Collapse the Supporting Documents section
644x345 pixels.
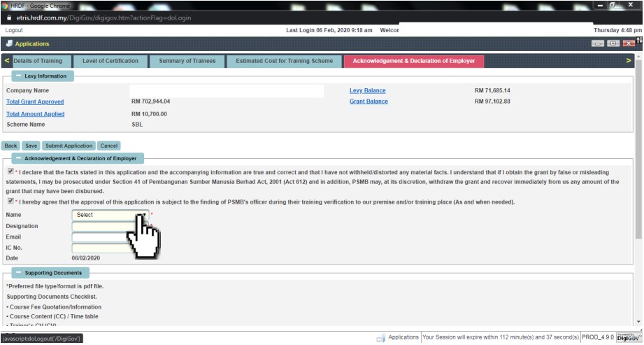coord(17,272)
